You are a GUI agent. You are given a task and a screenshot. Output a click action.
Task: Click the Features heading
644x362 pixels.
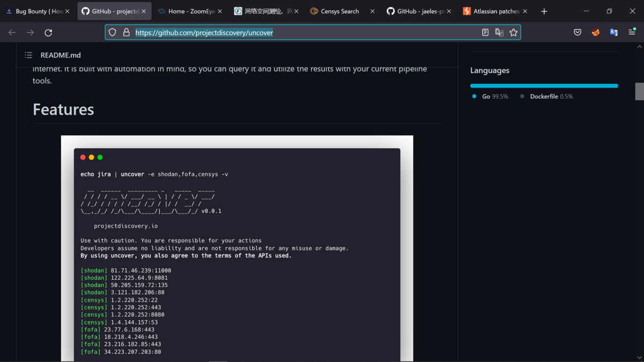(63, 109)
